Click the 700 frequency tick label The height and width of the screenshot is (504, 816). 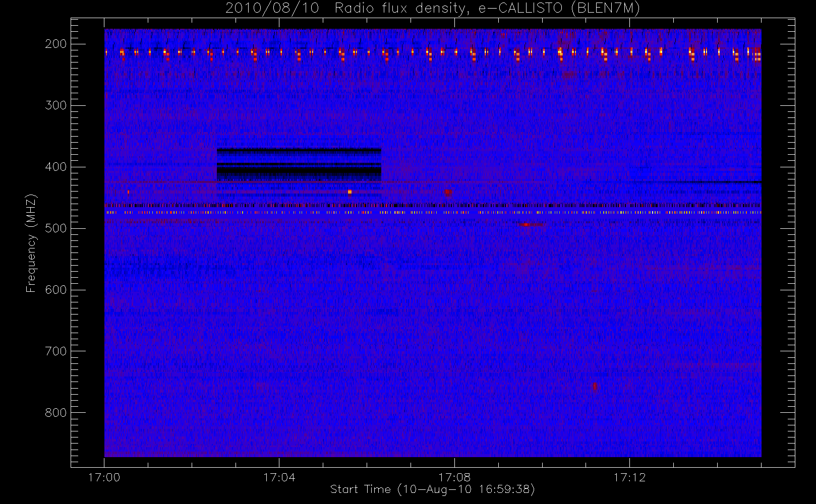point(56,351)
